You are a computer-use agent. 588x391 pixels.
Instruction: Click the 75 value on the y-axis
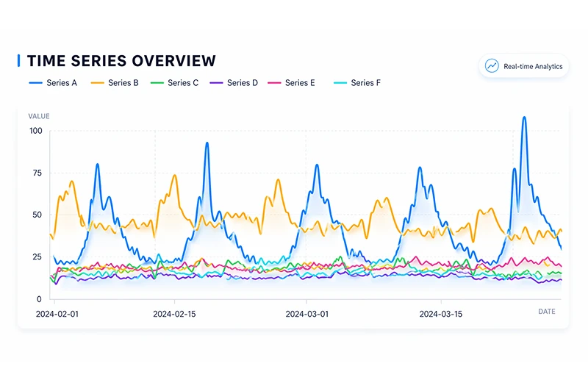click(37, 173)
